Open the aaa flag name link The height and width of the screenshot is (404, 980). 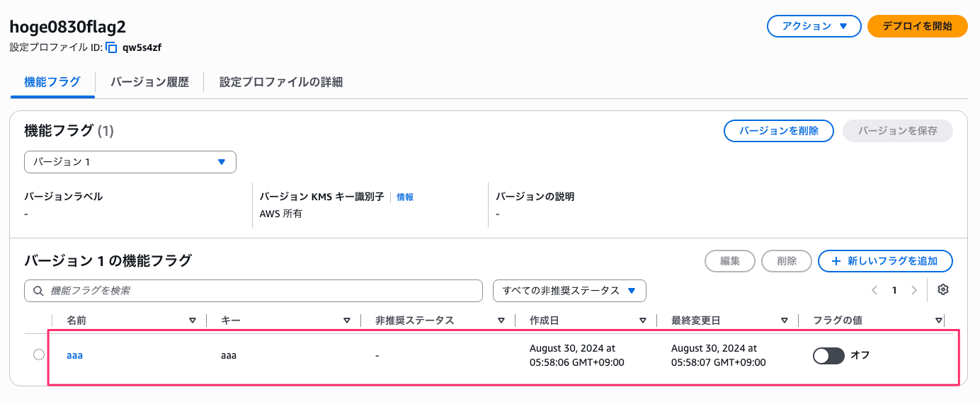click(x=74, y=356)
